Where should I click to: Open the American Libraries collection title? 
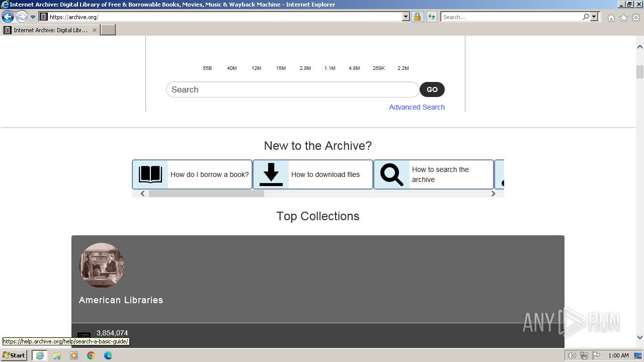[x=121, y=300]
